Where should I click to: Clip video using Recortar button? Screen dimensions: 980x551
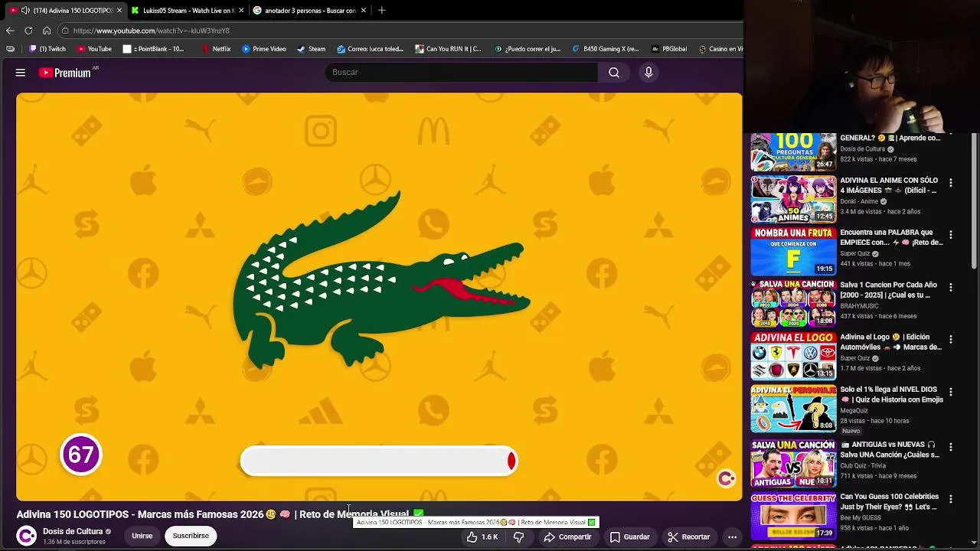pyautogui.click(x=688, y=537)
